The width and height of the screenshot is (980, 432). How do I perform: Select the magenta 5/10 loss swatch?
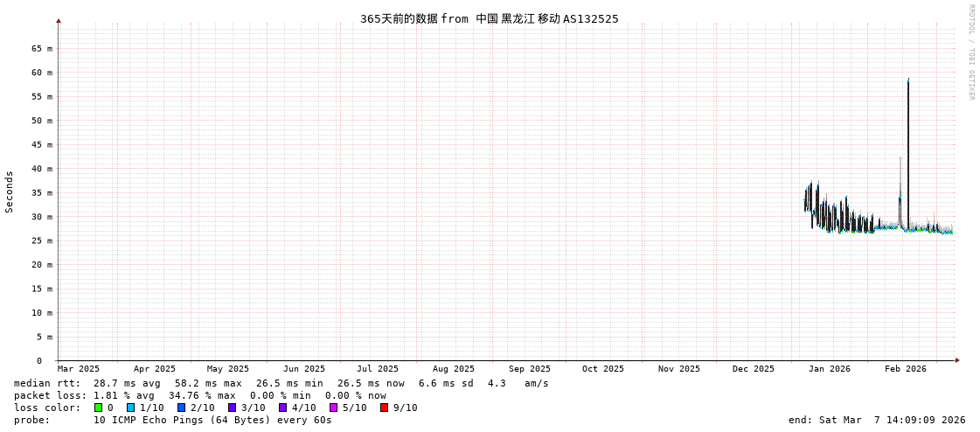tap(333, 408)
